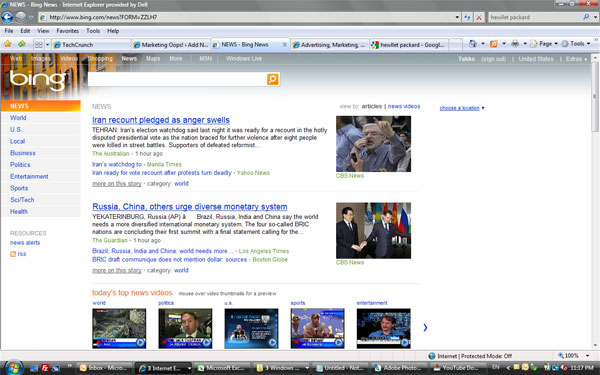Open the Help menu
This screenshot has height=375, width=600.
click(x=113, y=31)
